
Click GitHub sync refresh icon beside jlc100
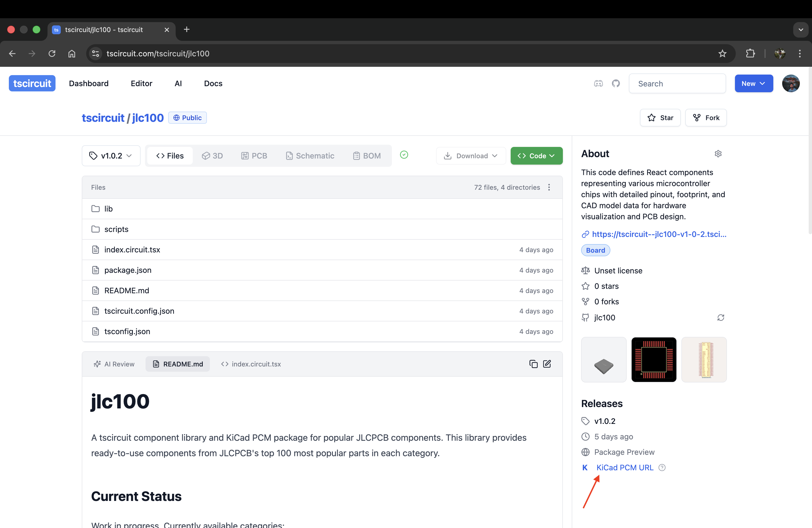721,318
